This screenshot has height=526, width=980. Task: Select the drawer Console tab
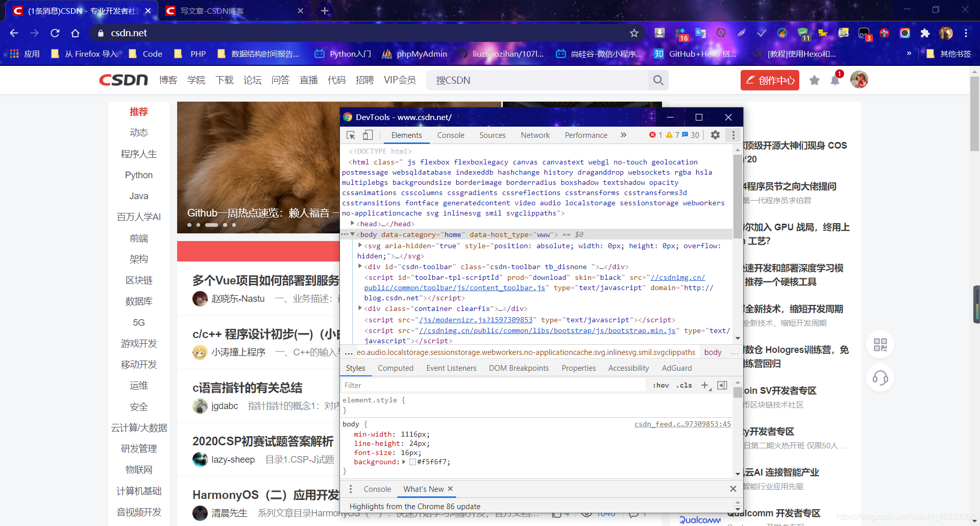[x=377, y=489]
